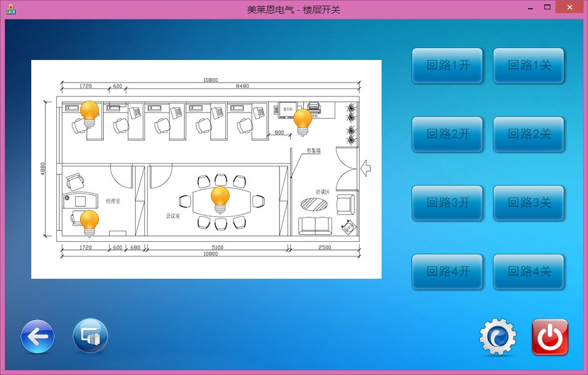
Task: Maximize the 楼层开关 window
Action: [547, 7]
